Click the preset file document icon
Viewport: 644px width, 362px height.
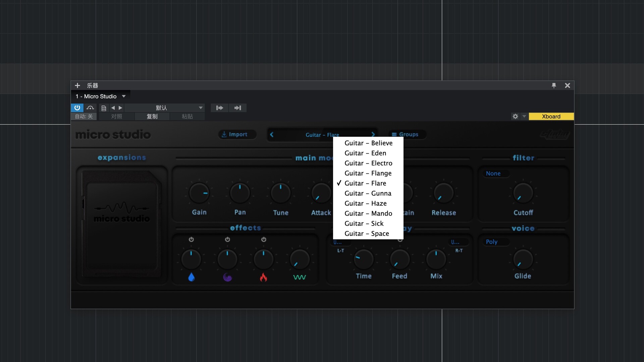click(104, 108)
